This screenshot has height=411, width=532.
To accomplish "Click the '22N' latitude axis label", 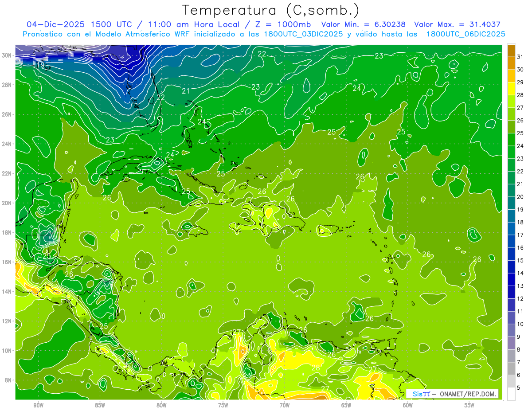I will click(x=6, y=173).
